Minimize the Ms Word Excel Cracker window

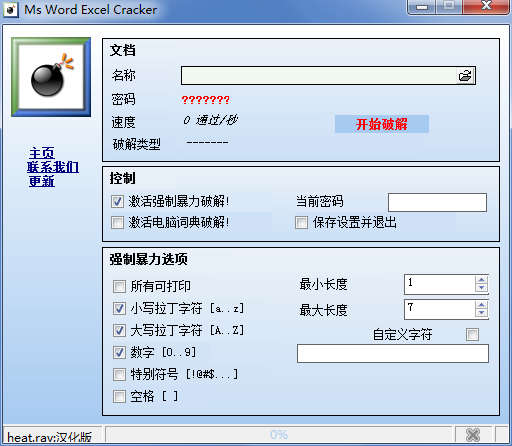422,6
